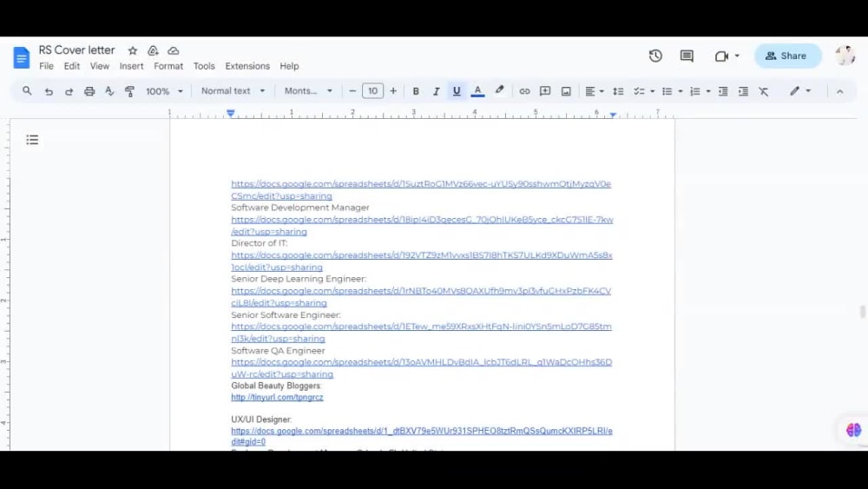Insert a checklist
Image resolution: width=868 pixels, height=489 pixels.
[x=639, y=91]
